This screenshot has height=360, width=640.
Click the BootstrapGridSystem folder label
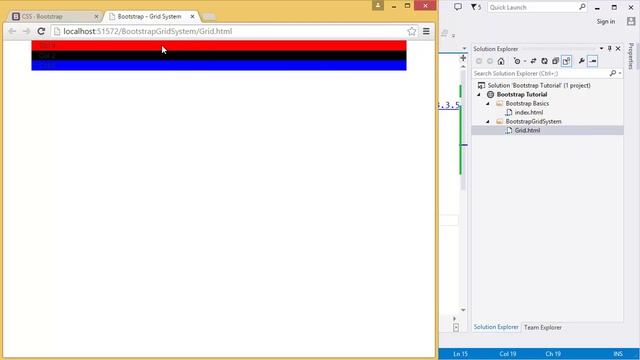[533, 121]
